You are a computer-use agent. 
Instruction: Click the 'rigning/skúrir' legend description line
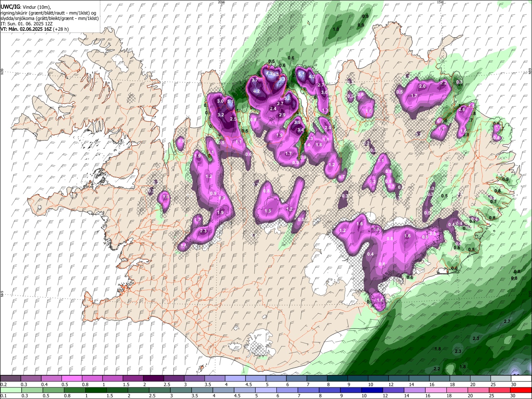coord(48,13)
